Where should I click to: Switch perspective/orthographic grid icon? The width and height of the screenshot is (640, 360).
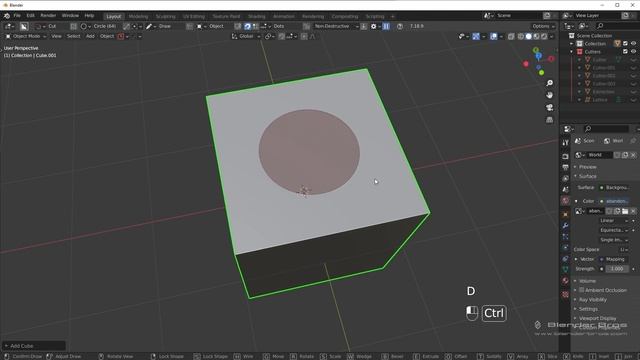tap(550, 120)
